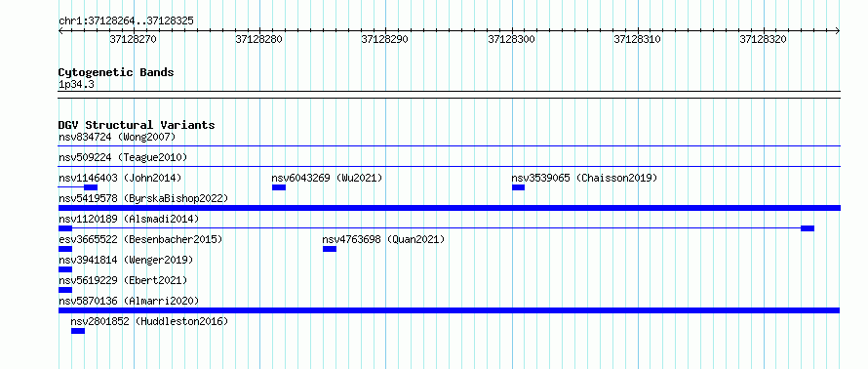This screenshot has height=369, width=868.
Task: Open the nsv5870136 (Almarri2020) label
Action: (x=129, y=301)
